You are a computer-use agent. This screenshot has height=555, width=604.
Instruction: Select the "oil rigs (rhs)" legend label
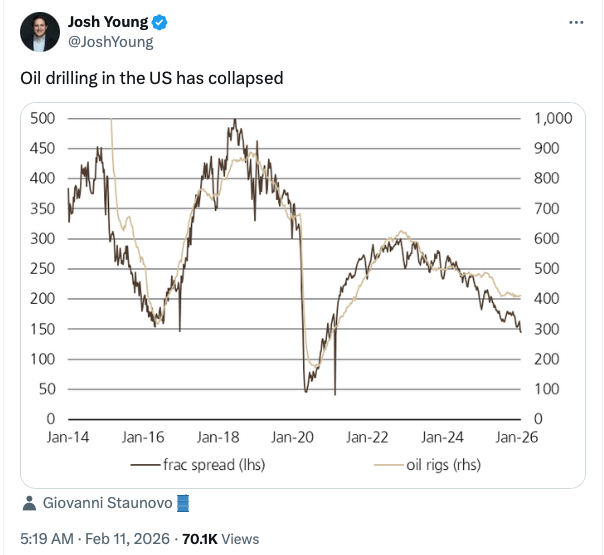[446, 463]
